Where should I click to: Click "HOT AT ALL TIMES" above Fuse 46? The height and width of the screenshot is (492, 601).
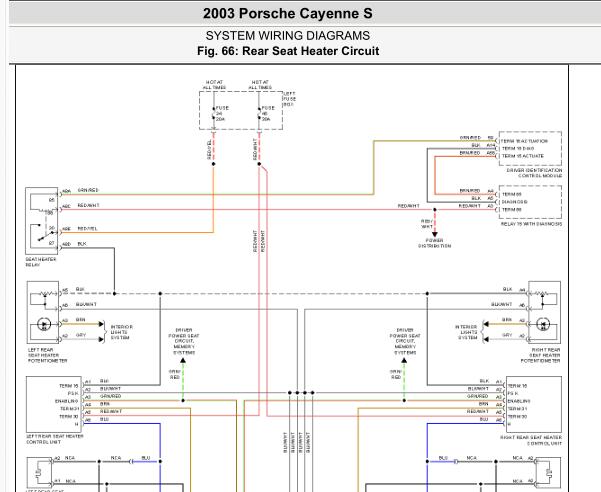coord(260,85)
